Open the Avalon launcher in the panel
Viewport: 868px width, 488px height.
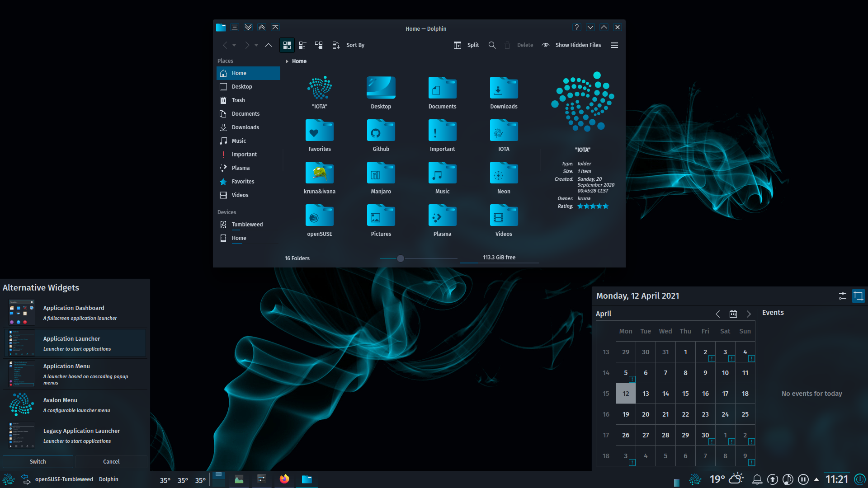pyautogui.click(x=9, y=479)
